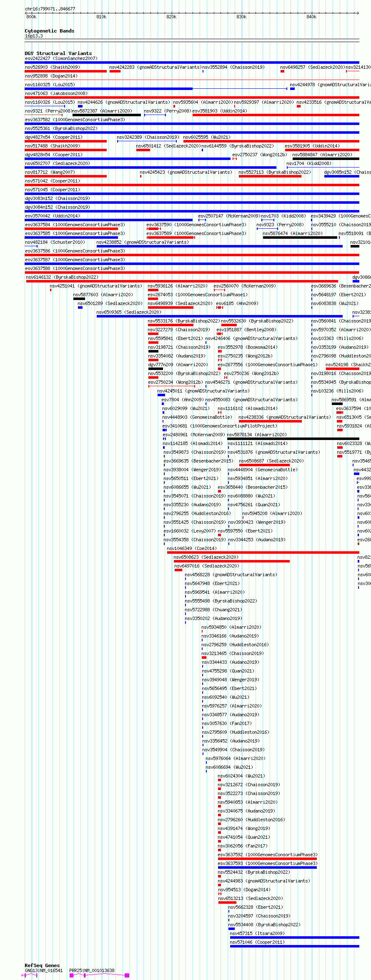Open the Cytogenetic Bands track title
The image size is (371, 980).
point(50,31)
